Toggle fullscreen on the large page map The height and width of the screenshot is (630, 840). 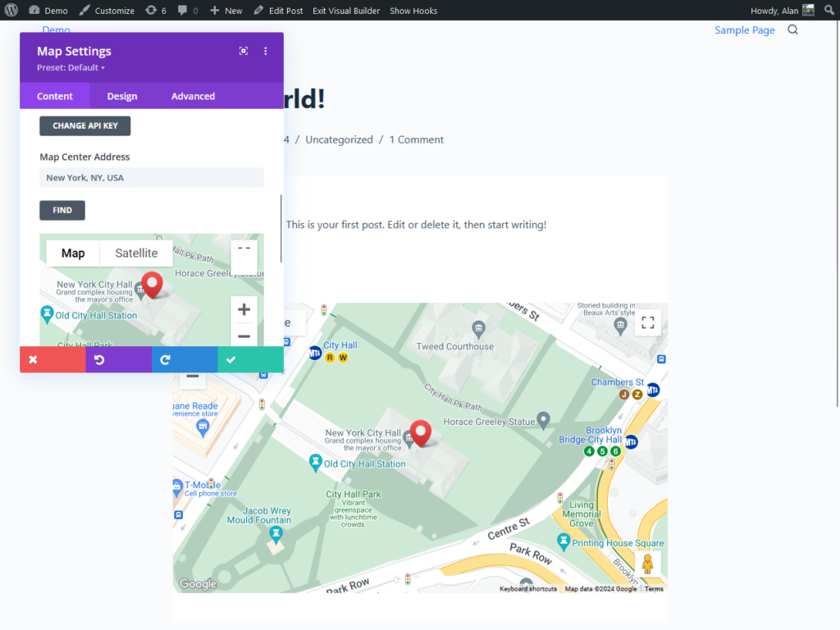point(648,322)
